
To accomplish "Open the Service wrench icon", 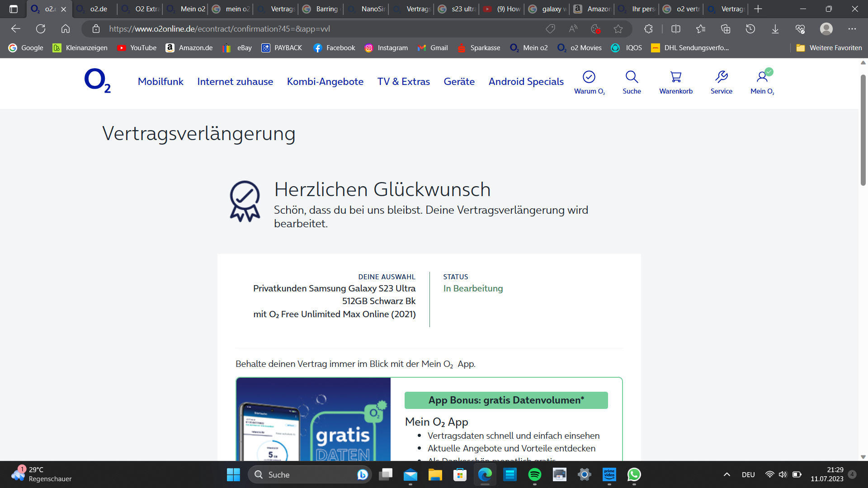I will 721,82.
